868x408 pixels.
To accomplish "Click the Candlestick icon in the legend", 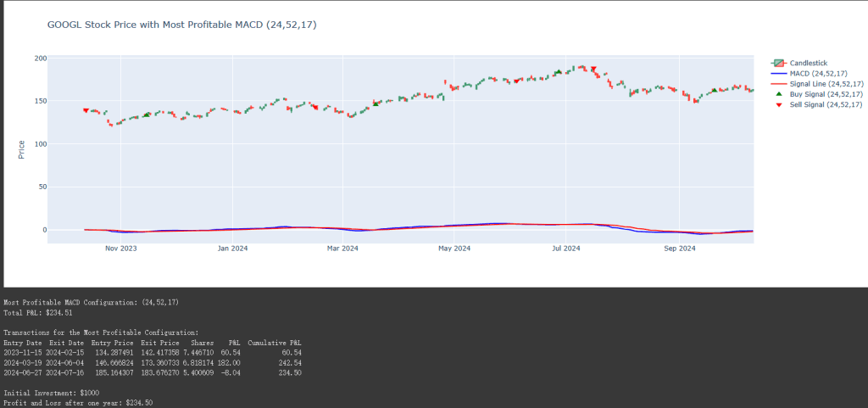I will [779, 63].
